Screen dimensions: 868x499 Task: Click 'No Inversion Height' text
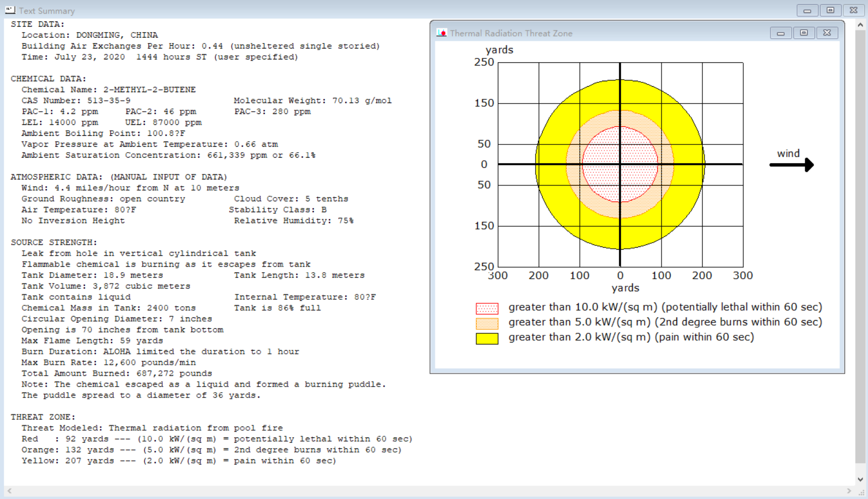point(73,220)
